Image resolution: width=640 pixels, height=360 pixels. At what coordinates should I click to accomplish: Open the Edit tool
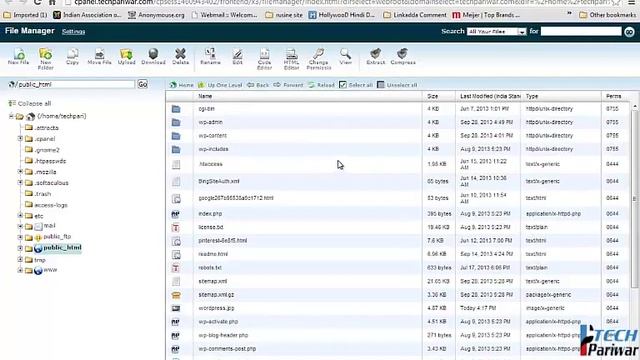(237, 56)
